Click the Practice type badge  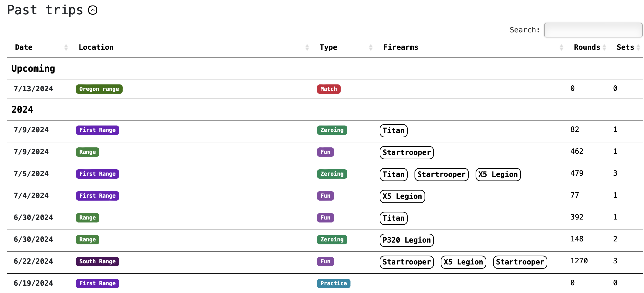coord(333,283)
